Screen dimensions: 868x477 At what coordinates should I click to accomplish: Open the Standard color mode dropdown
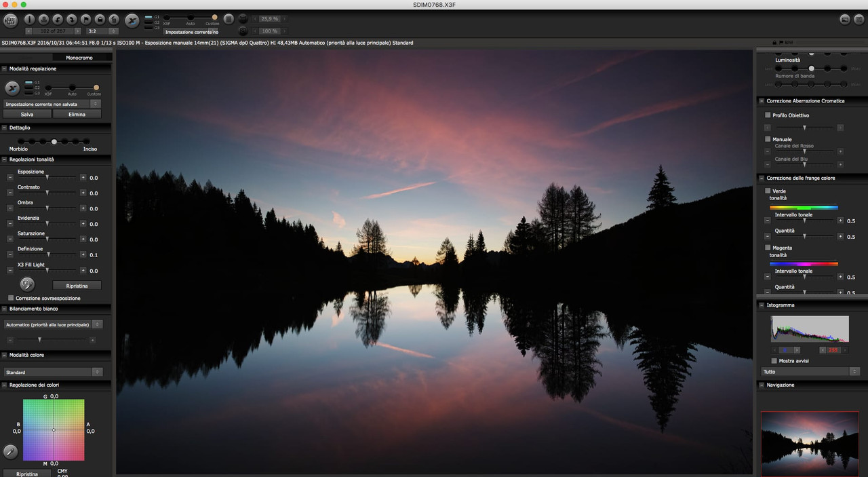(53, 372)
